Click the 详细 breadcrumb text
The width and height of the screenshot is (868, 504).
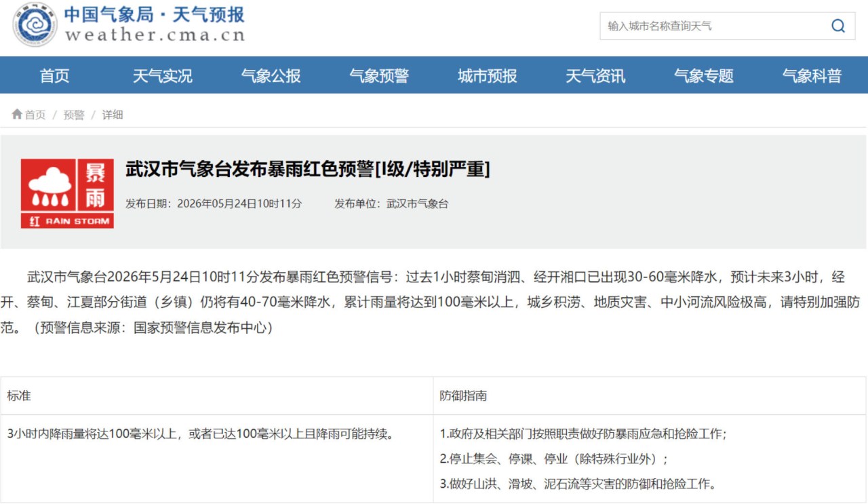(x=113, y=115)
